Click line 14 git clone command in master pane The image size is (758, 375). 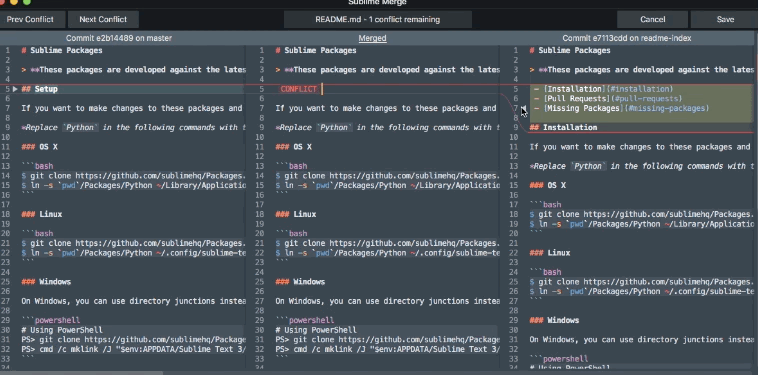133,176
